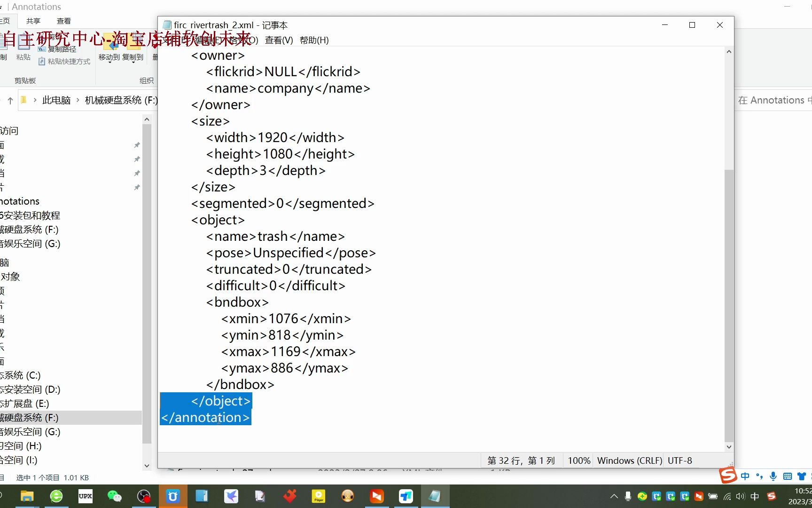The image size is (812, 508).
Task: Open the red puzzle-piece app on taskbar
Action: tap(289, 496)
